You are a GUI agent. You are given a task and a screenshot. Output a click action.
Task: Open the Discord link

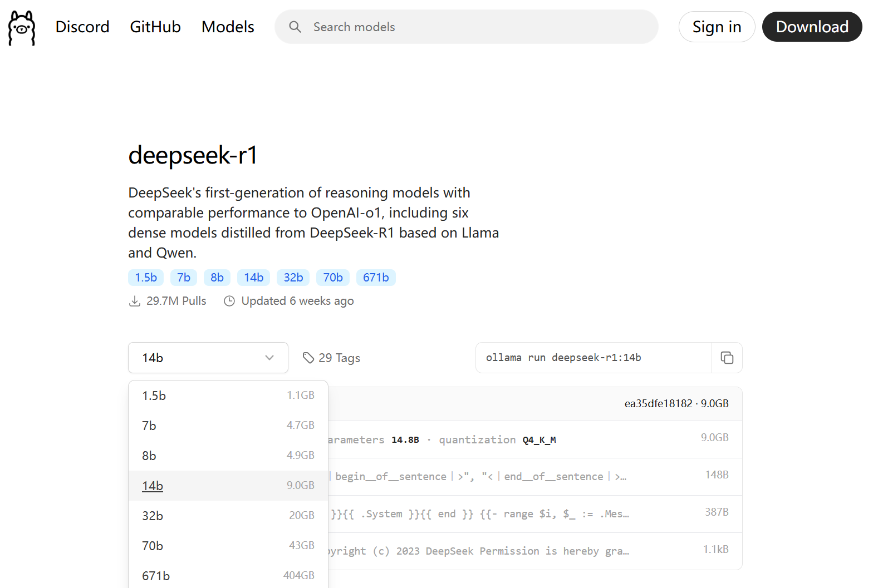click(82, 27)
